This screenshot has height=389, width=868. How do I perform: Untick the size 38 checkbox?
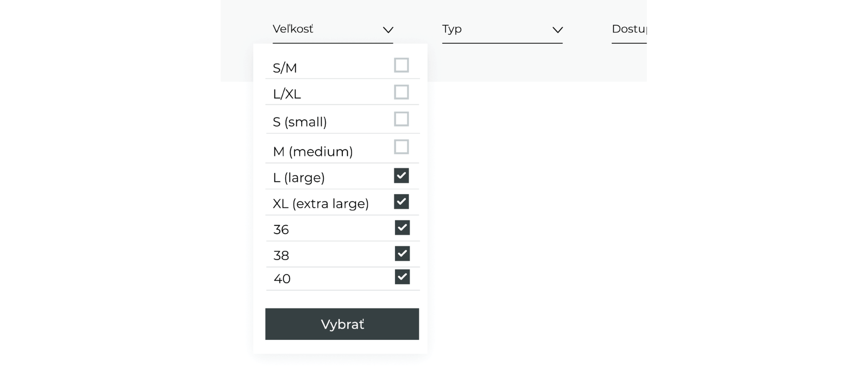[x=402, y=254]
